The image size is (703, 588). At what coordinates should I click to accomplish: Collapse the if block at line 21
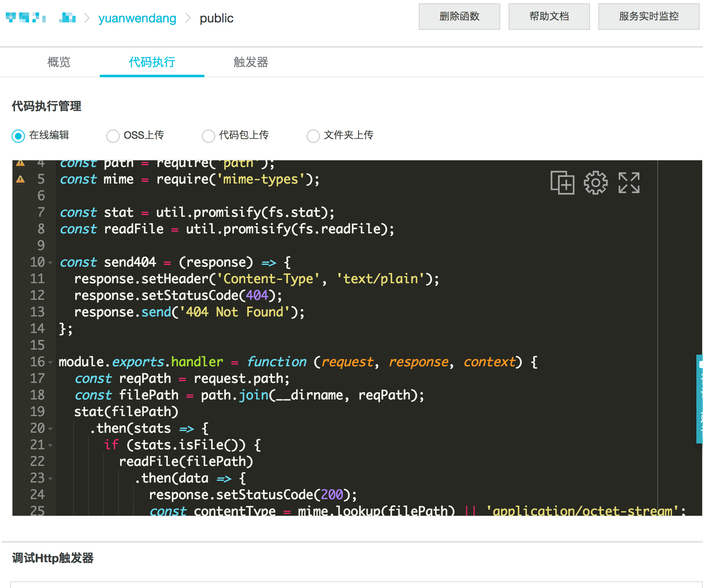50,446
